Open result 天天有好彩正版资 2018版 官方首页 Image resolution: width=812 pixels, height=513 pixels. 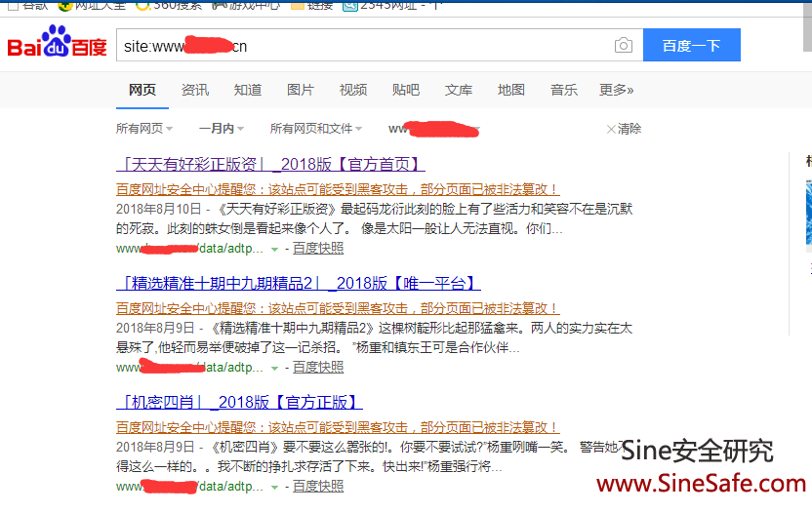click(x=270, y=164)
